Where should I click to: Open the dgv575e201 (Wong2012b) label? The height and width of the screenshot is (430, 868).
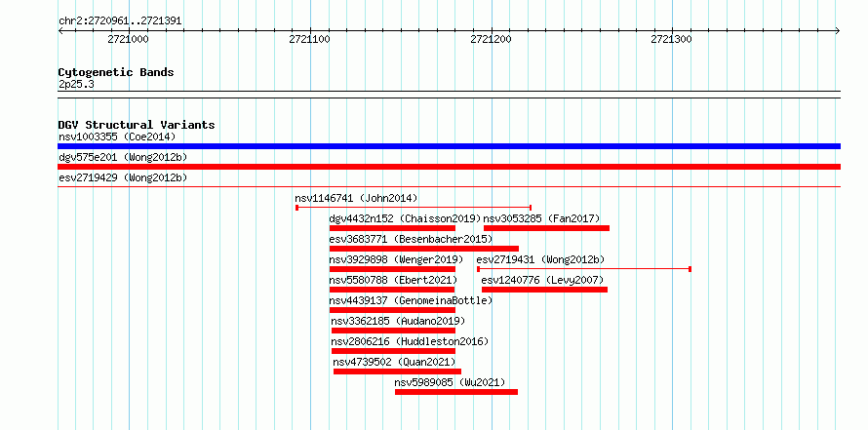(123, 157)
